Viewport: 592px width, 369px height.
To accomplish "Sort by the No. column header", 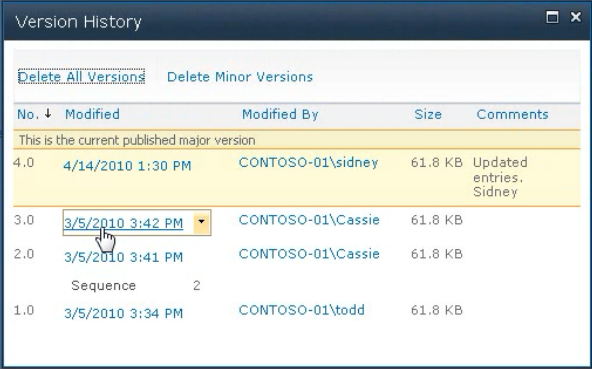I will tap(28, 114).
